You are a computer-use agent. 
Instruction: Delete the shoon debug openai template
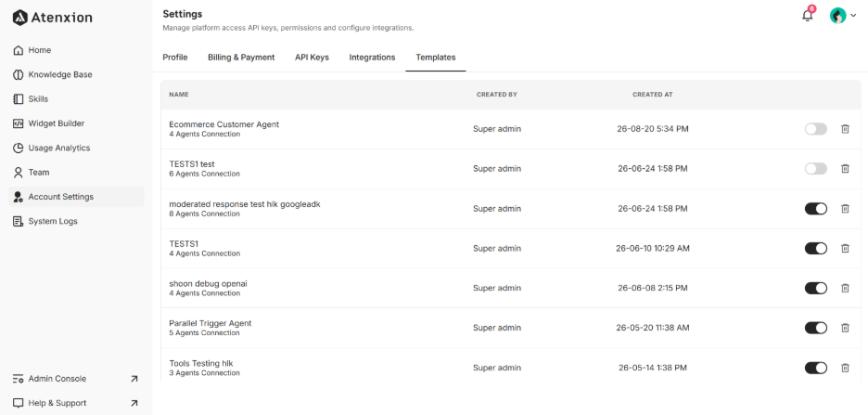pos(845,288)
